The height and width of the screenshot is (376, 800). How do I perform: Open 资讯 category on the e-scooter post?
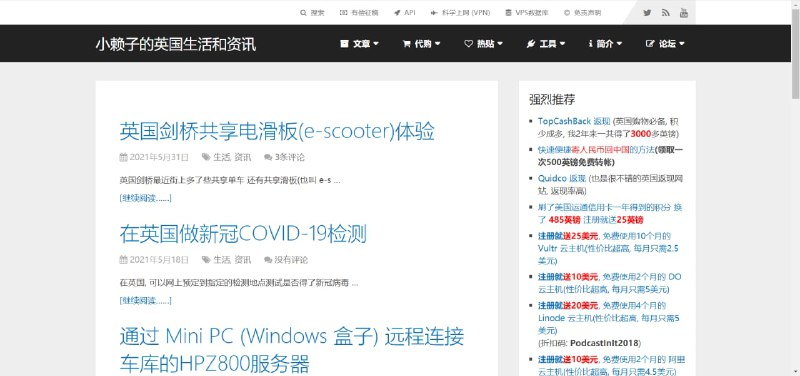click(242, 157)
